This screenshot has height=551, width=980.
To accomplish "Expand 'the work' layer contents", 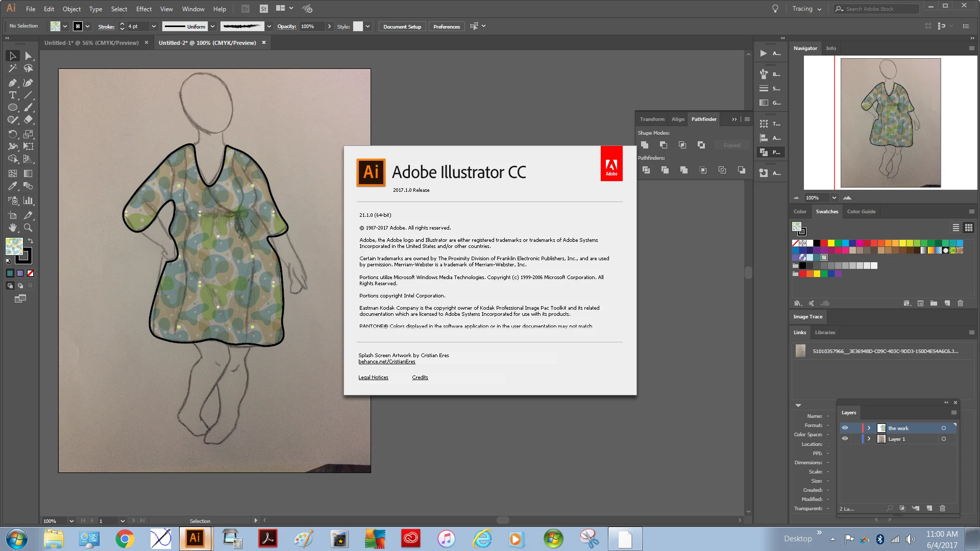I will [x=869, y=428].
